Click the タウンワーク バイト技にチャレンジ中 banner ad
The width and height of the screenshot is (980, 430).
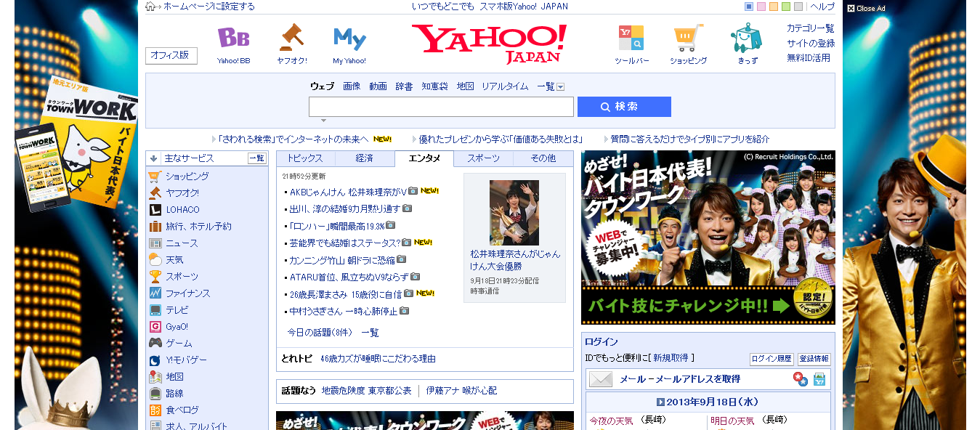coord(708,238)
